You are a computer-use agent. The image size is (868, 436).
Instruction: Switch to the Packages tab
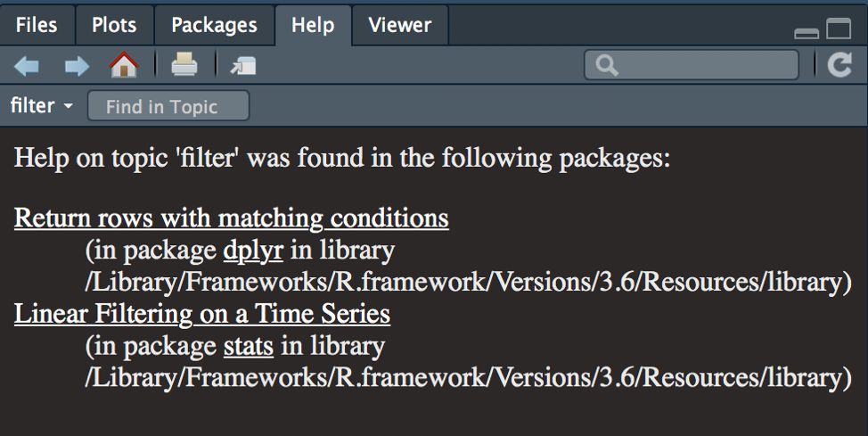pyautogui.click(x=214, y=25)
